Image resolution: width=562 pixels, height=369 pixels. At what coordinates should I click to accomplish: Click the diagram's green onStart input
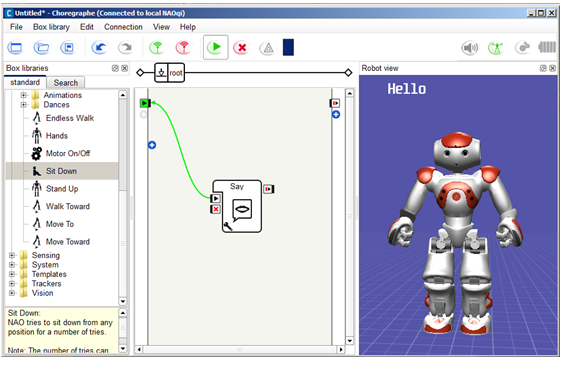tap(145, 103)
